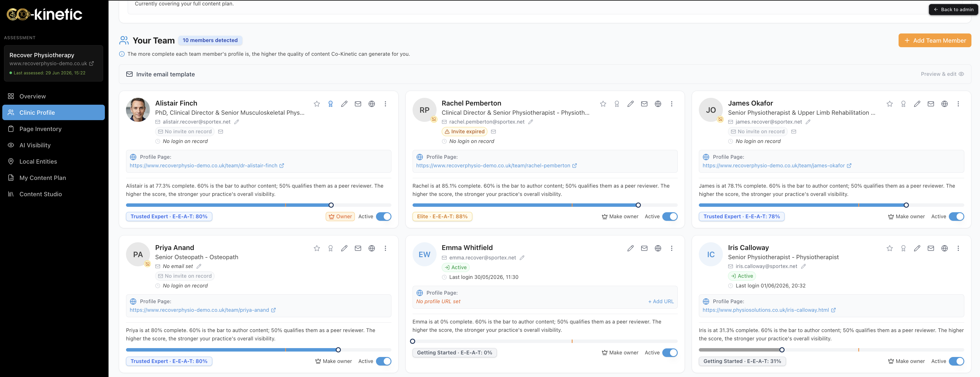
Task: Click the award badge icon for Alistair Finch
Action: [x=330, y=104]
